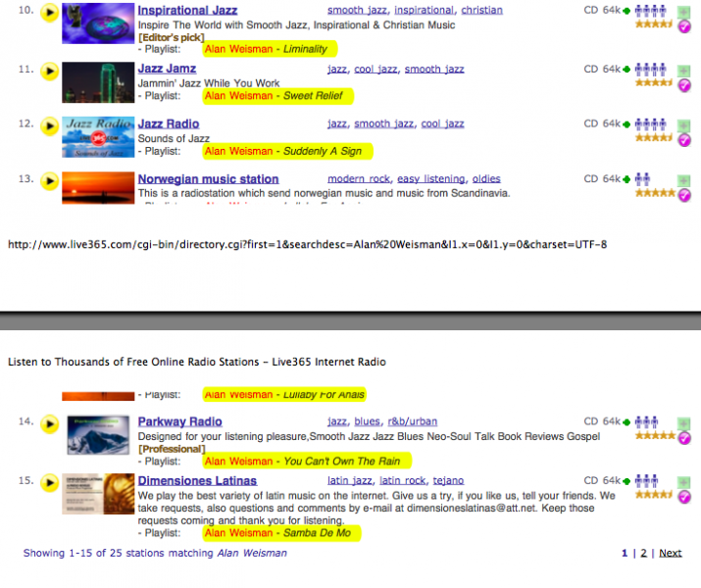Click the play icon for Parkway Radio

pyautogui.click(x=48, y=424)
